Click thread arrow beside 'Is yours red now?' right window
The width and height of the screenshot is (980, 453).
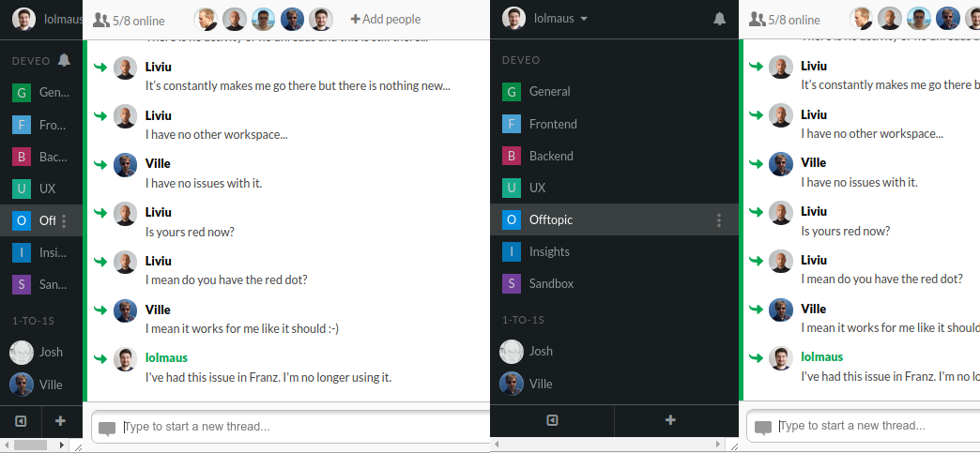(x=756, y=213)
